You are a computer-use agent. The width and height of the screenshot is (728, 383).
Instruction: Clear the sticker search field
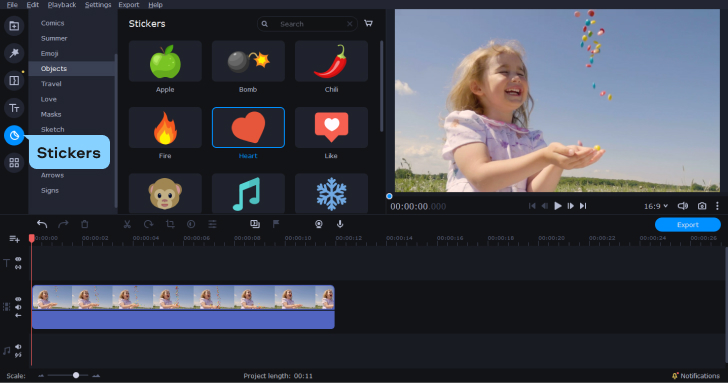350,24
